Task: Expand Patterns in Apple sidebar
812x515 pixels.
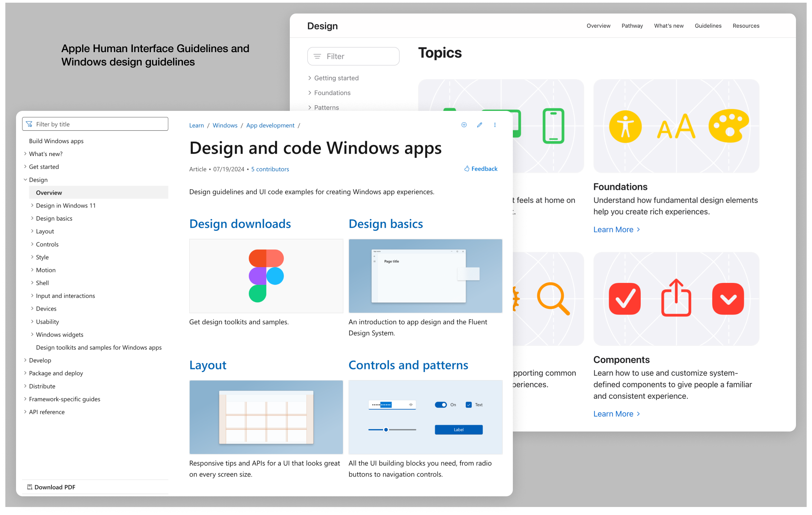Action: pos(310,108)
